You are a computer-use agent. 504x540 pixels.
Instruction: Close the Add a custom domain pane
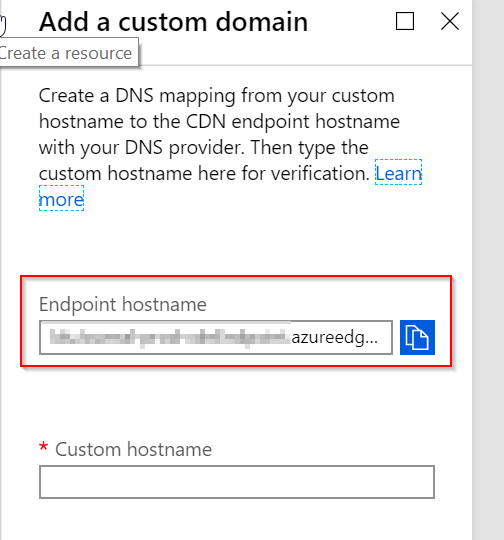[x=450, y=21]
